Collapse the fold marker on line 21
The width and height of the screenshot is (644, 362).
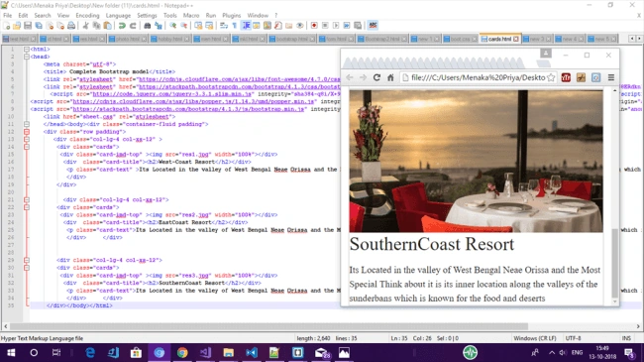tap(27, 199)
